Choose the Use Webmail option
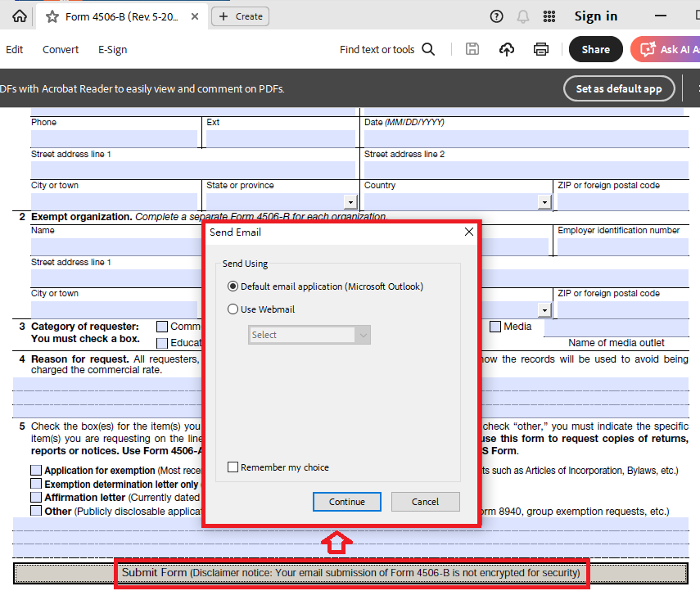 click(233, 309)
